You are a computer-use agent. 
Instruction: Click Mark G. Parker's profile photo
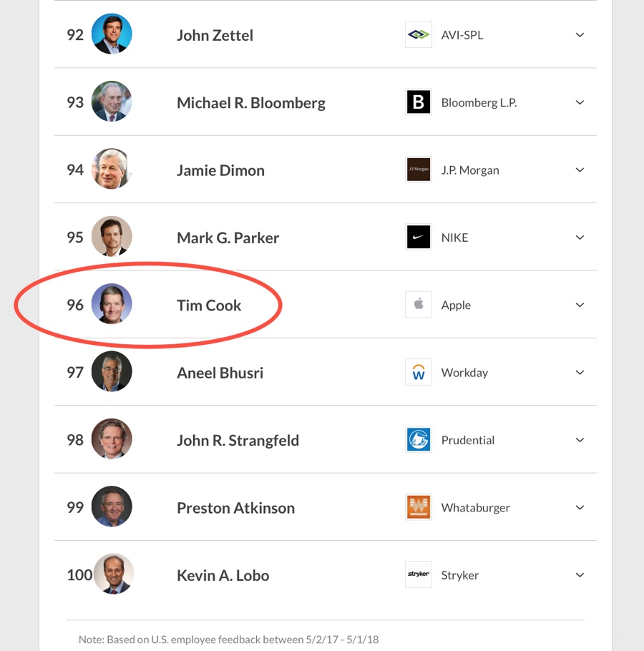click(x=112, y=237)
